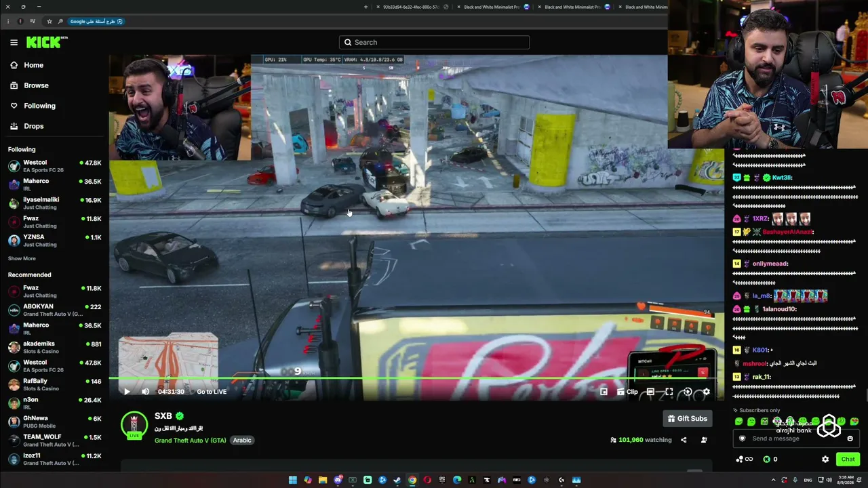Switch the ENG input language
This screenshot has width=868, height=488.
(809, 480)
